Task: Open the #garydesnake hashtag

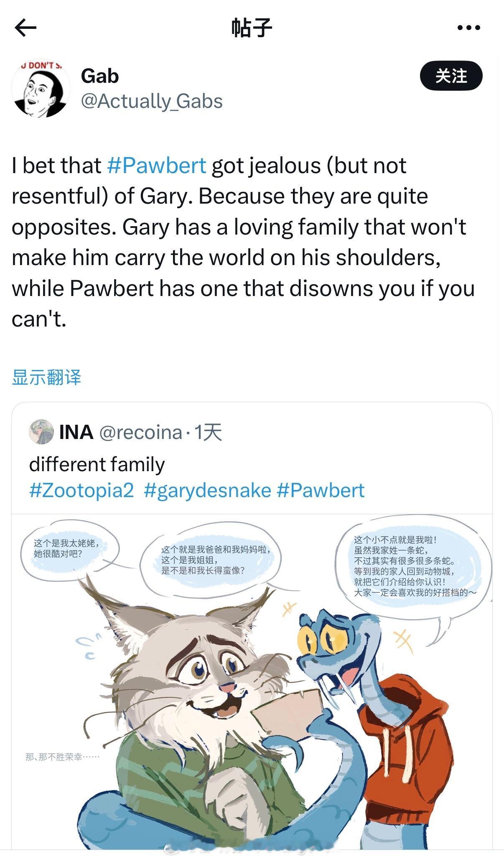Action: coord(207,490)
